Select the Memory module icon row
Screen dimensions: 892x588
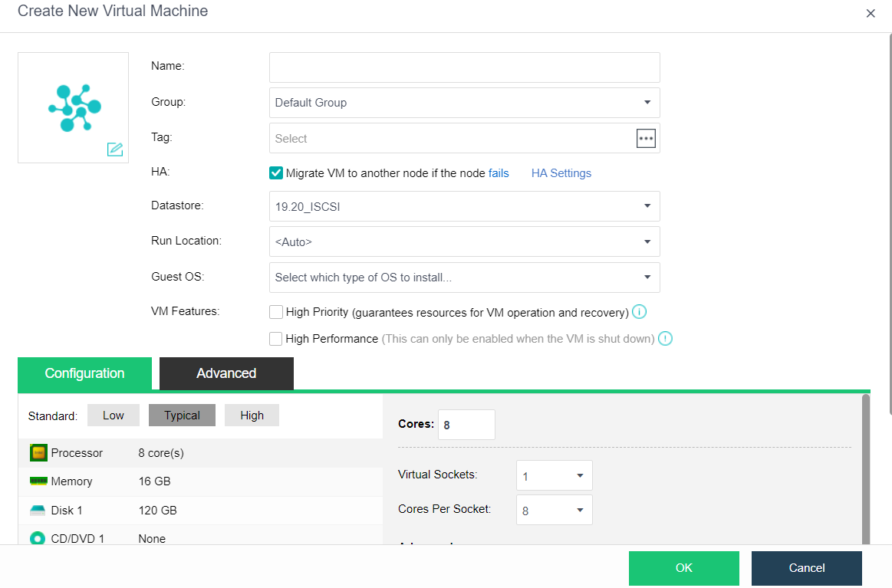click(x=38, y=481)
